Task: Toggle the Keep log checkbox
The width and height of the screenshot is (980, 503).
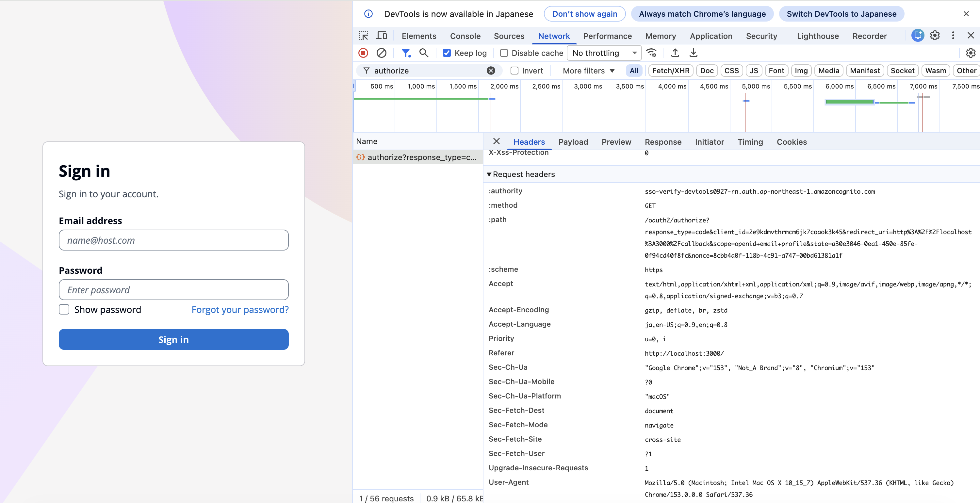Action: pyautogui.click(x=447, y=53)
